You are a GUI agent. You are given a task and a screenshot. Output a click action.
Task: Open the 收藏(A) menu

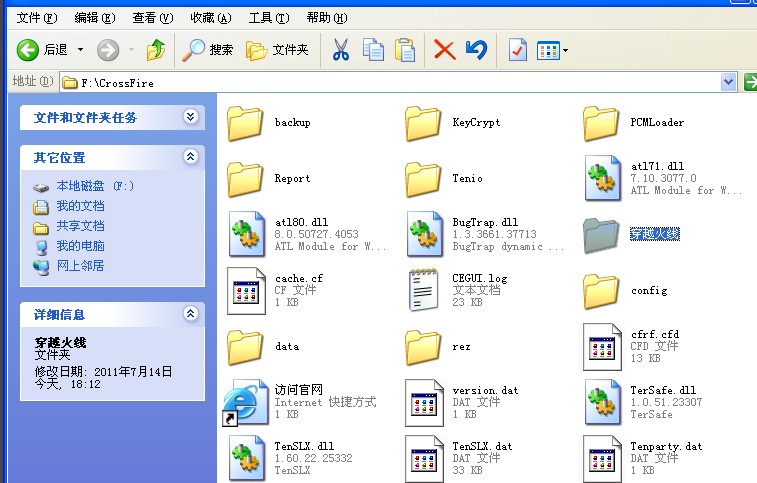click(x=211, y=18)
